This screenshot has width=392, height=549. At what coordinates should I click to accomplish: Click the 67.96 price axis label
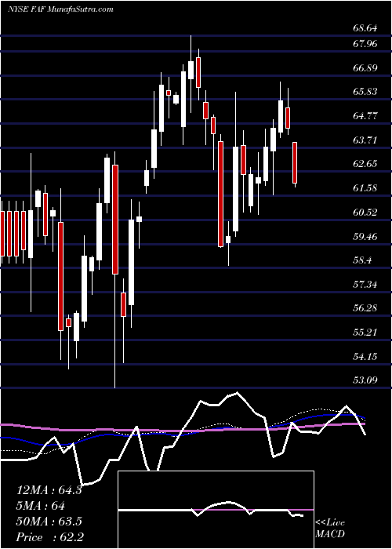click(365, 45)
